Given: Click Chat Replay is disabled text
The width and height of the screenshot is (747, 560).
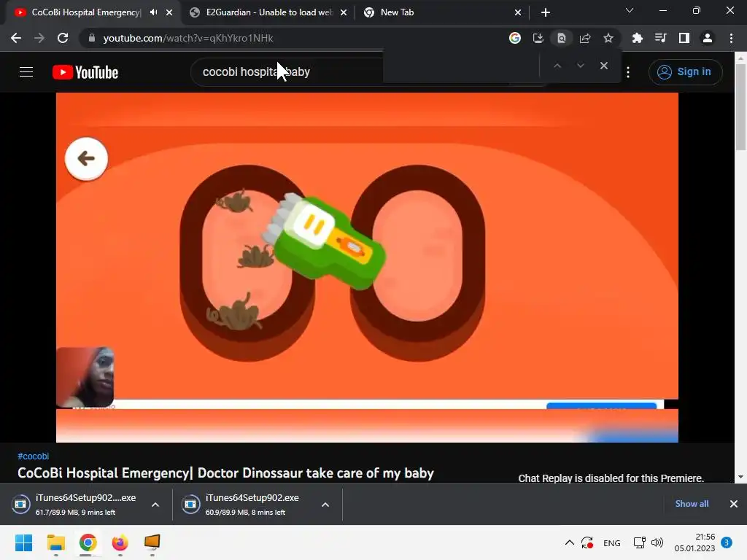Looking at the screenshot, I should [611, 478].
